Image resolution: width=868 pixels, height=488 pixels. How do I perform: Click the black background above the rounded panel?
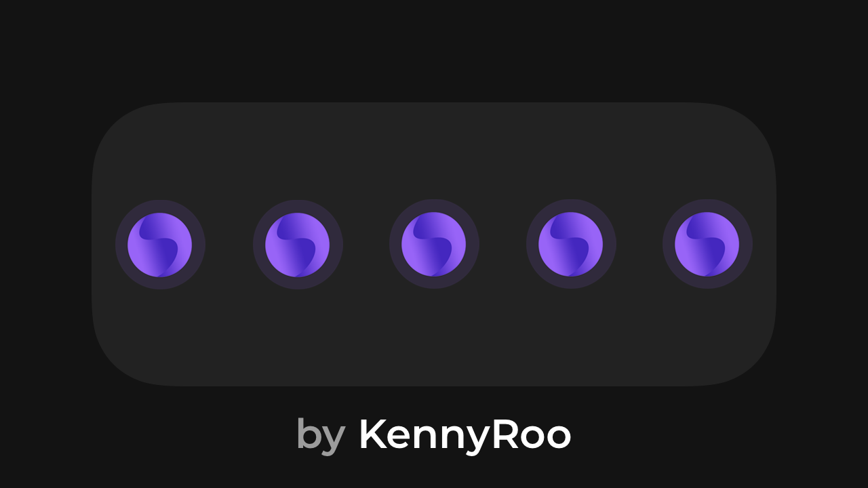434,51
